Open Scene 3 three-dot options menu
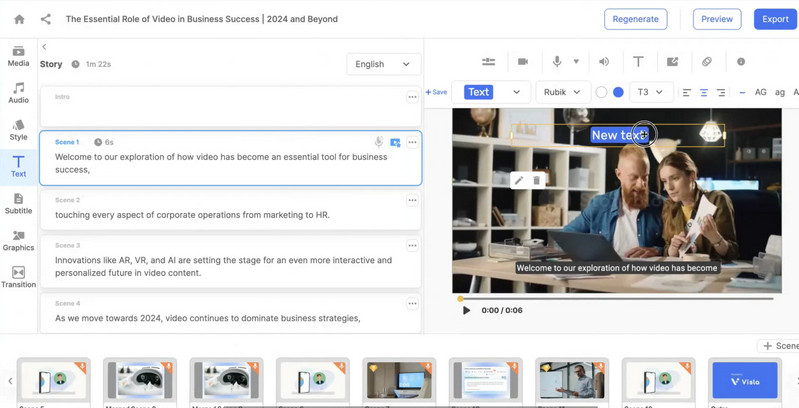Viewport: 799px width, 408px height. (x=412, y=246)
